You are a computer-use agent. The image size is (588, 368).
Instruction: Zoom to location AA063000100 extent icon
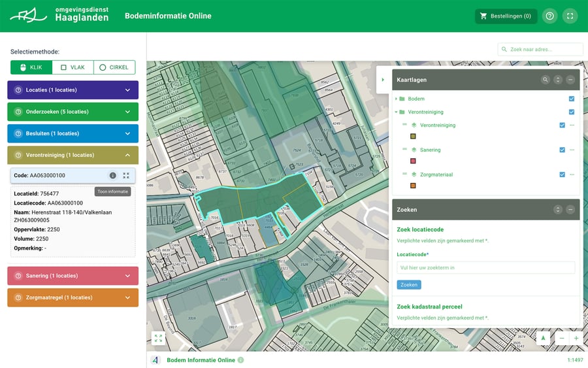click(x=126, y=176)
